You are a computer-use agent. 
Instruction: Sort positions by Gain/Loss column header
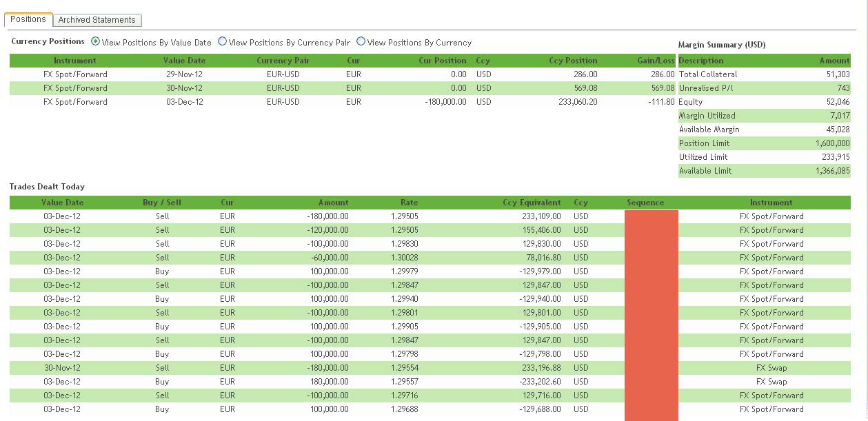pos(656,61)
